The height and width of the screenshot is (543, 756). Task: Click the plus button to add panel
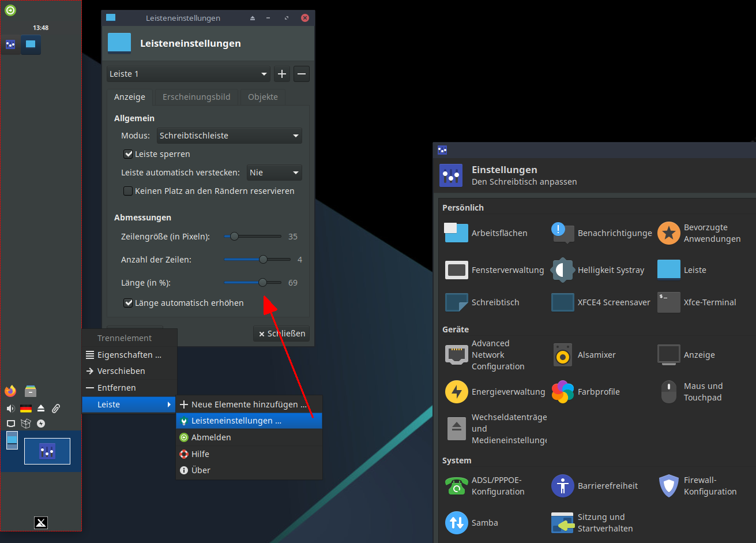[x=282, y=74]
